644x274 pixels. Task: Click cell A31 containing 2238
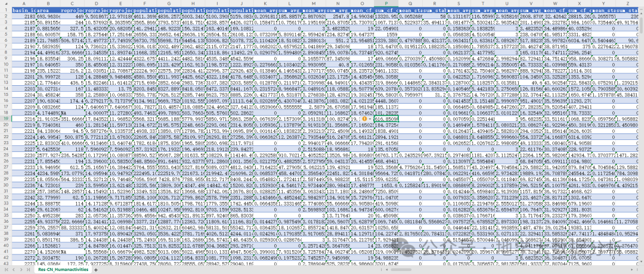click(23, 191)
